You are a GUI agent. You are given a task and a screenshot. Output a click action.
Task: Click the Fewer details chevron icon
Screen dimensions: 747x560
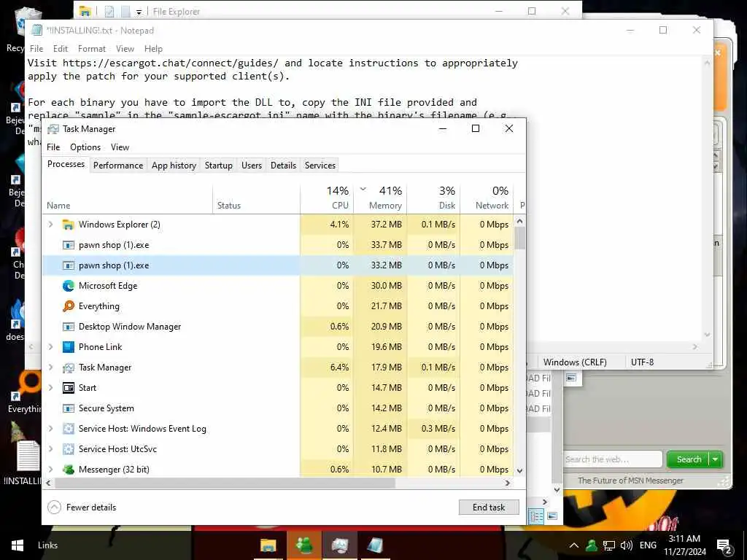(x=54, y=507)
